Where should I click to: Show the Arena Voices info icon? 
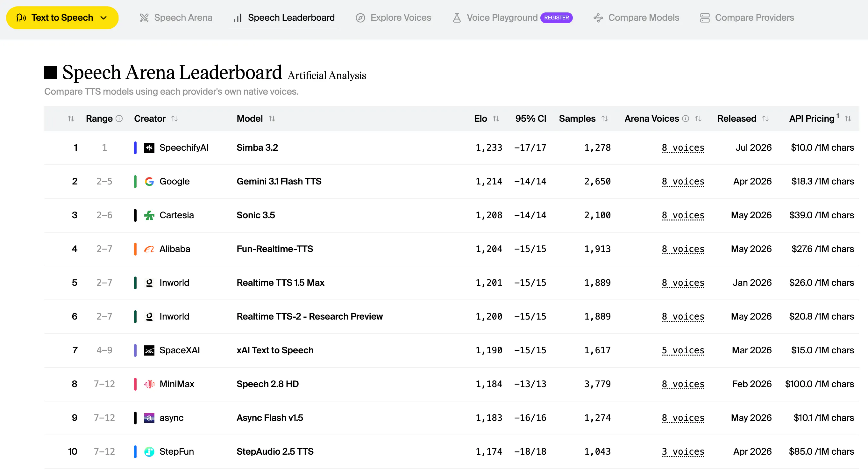[685, 119]
